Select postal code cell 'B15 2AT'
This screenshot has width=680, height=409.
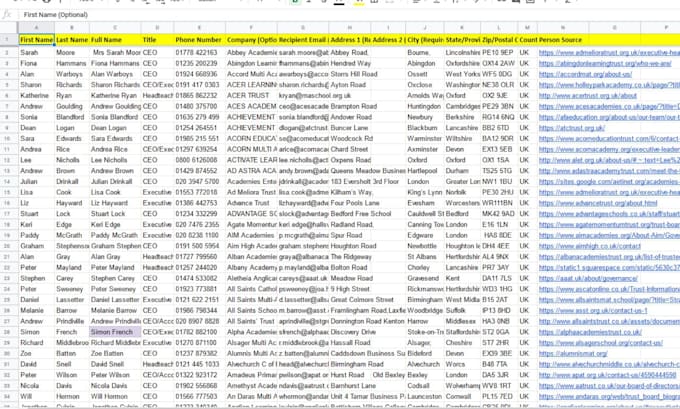(499, 300)
